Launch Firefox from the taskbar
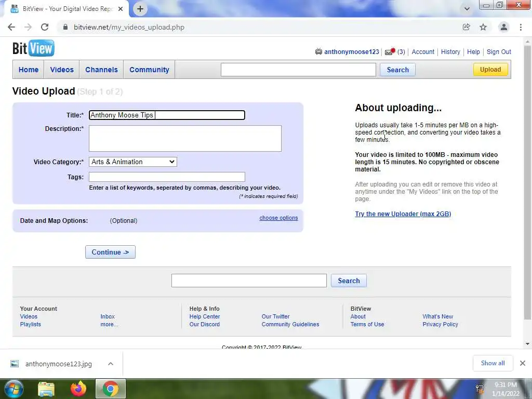 78,389
